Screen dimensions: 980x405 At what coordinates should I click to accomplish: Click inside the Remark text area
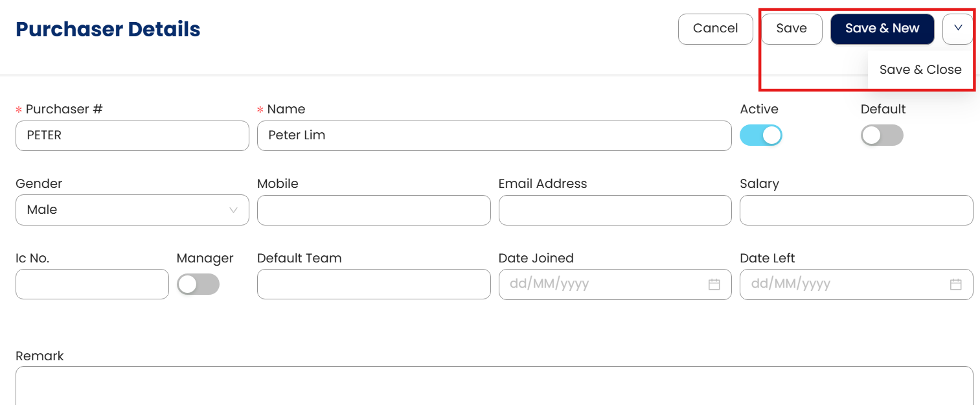(494, 386)
